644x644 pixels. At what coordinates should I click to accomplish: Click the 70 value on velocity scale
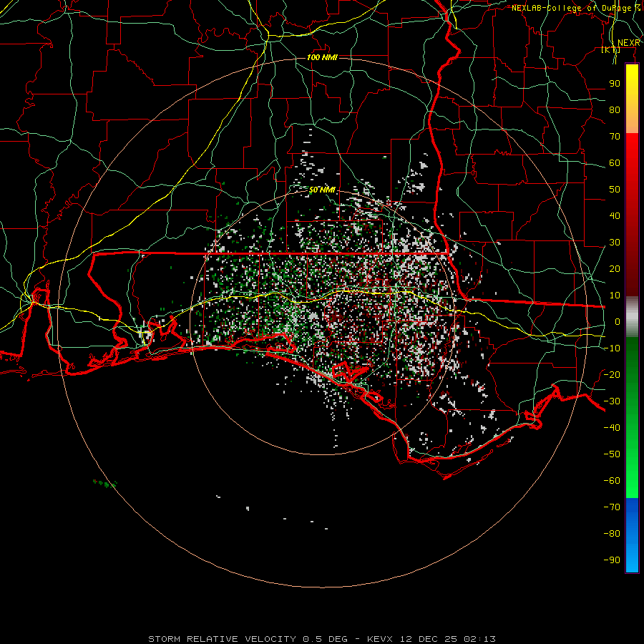(x=615, y=137)
